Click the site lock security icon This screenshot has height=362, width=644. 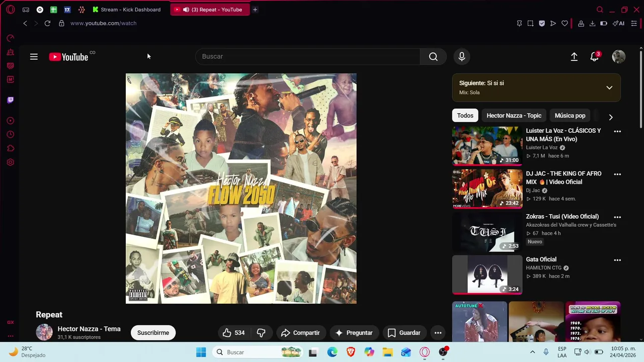pos(61,23)
